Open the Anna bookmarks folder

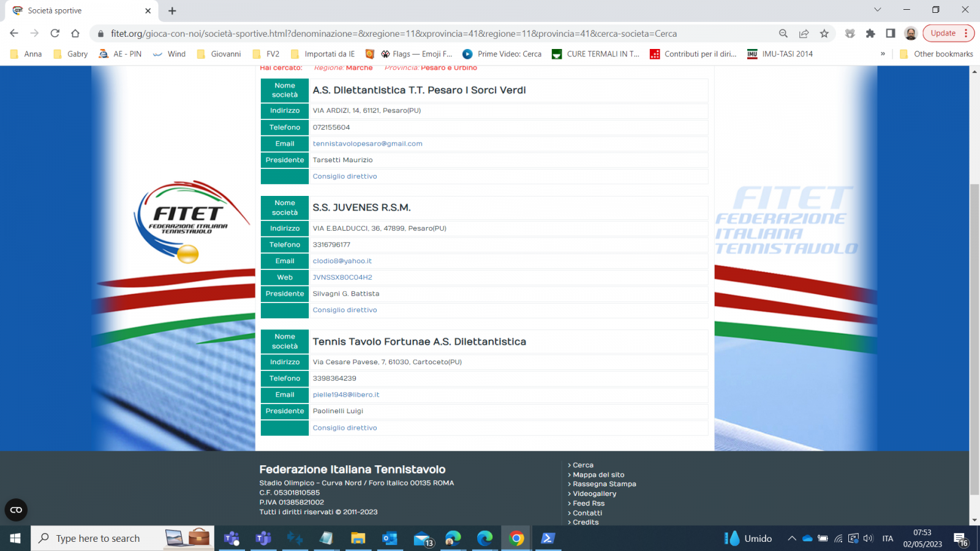click(26, 54)
